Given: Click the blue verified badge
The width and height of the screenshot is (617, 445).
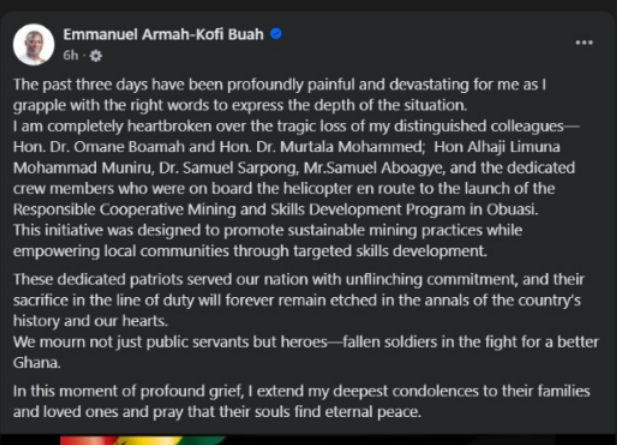Looking at the screenshot, I should pos(276,34).
